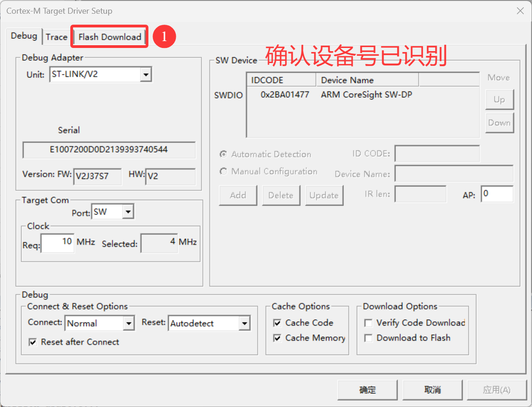Viewport: 532px width, 407px height.
Task: Disable the Cache Code checkbox
Action: click(277, 323)
